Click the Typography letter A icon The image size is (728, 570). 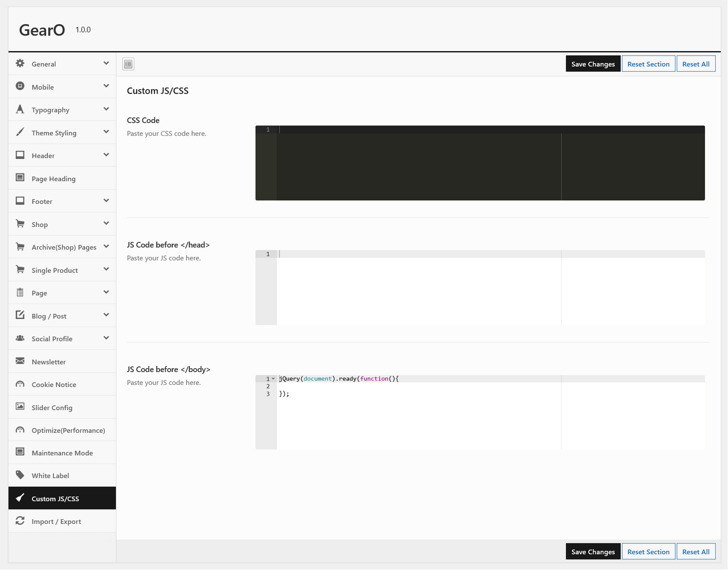(x=20, y=109)
